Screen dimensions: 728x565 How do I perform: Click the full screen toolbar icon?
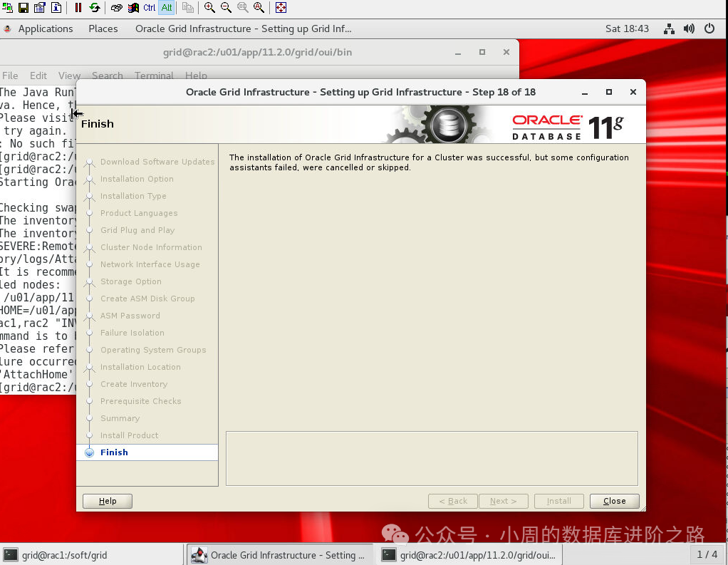click(x=281, y=7)
